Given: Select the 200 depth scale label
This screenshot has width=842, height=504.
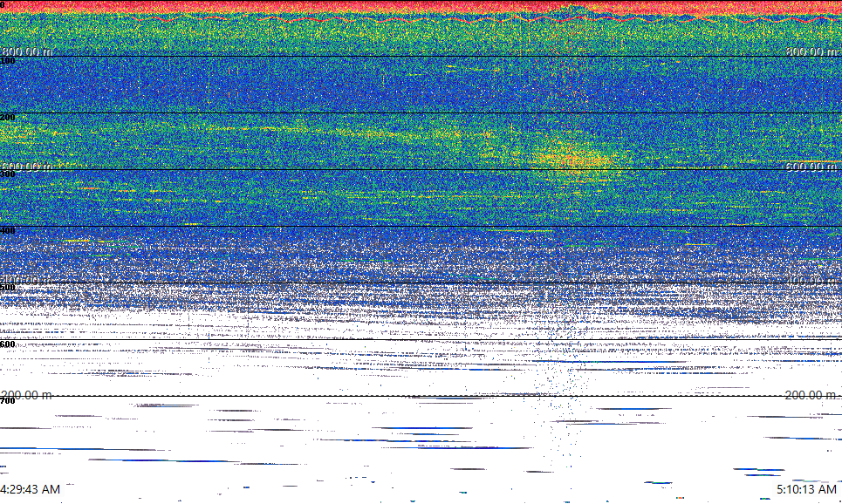Looking at the screenshot, I should [x=8, y=117].
